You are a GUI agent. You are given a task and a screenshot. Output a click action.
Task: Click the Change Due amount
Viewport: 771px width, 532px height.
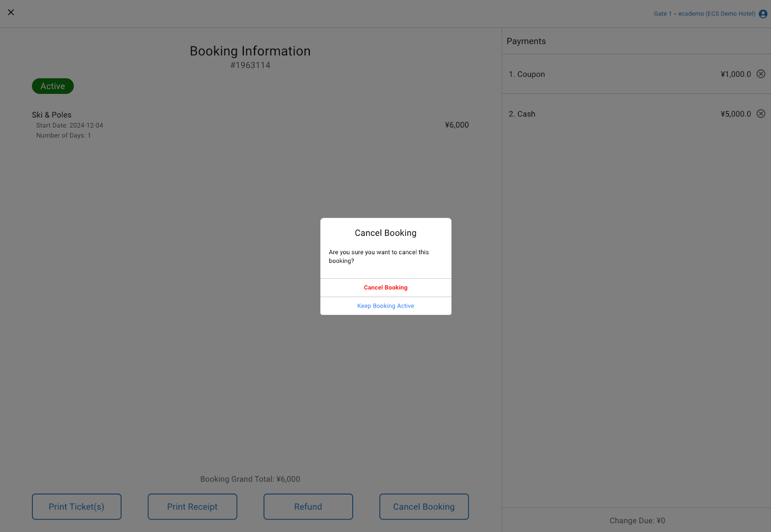[637, 520]
